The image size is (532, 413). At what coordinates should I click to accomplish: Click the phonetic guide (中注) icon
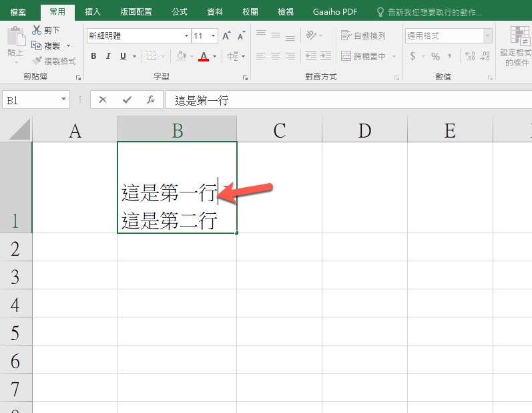point(233,56)
